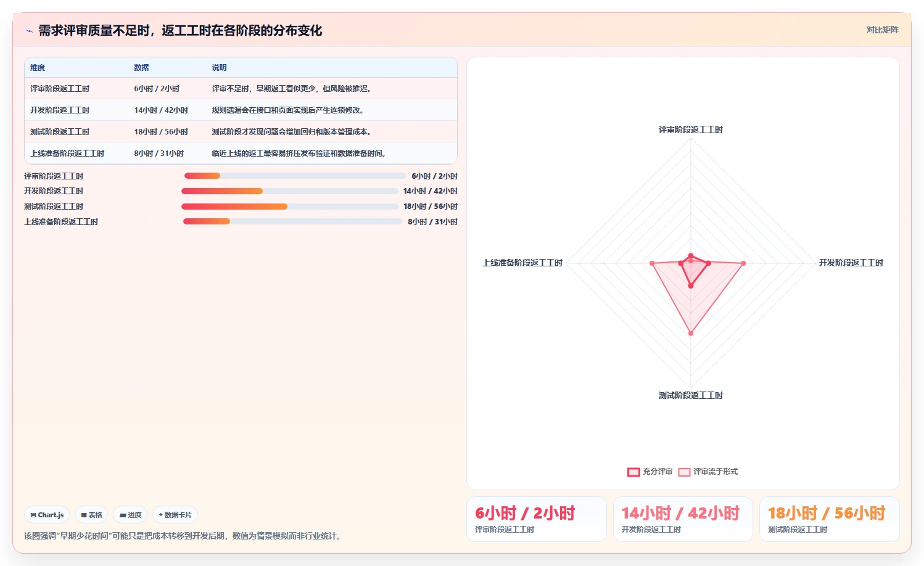924x566 pixels.
Task: Select the 开发阶段返工工时 table row label
Action: pos(60,110)
